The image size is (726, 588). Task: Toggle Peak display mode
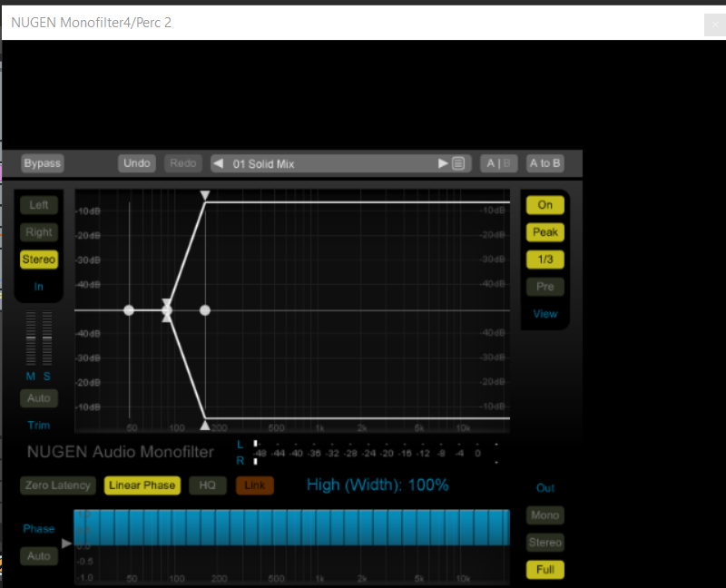click(x=545, y=232)
